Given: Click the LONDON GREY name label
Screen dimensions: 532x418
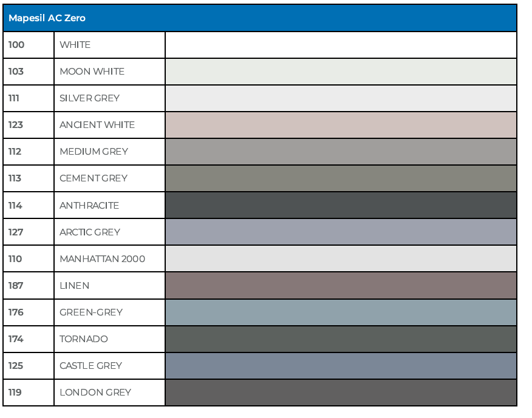Looking at the screenshot, I should pyautogui.click(x=95, y=393).
